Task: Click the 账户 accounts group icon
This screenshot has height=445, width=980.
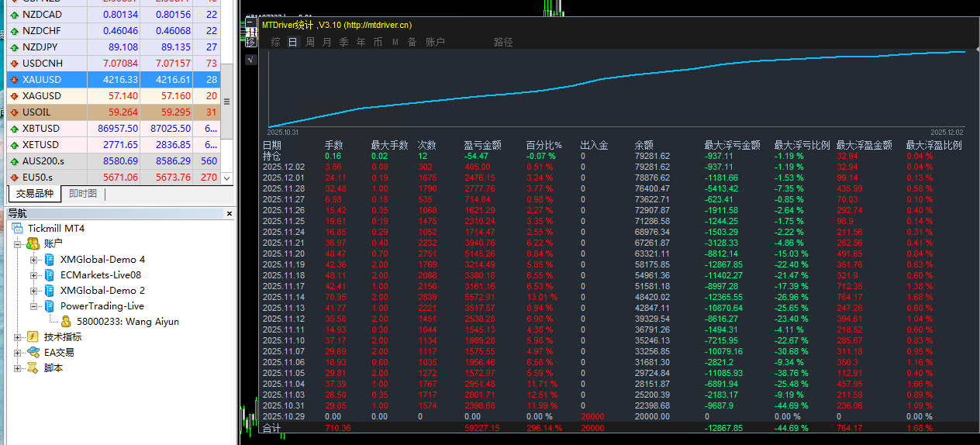Action: coord(33,243)
